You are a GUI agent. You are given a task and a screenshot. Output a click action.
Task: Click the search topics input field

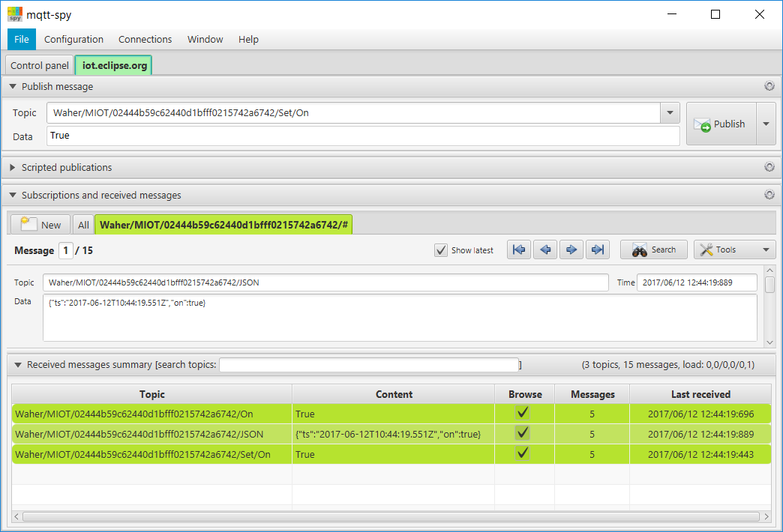click(x=369, y=365)
